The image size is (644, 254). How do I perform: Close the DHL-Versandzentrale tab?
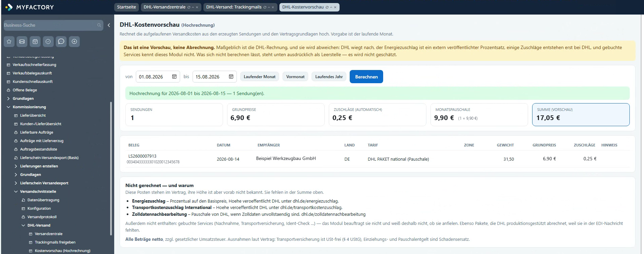click(x=197, y=7)
